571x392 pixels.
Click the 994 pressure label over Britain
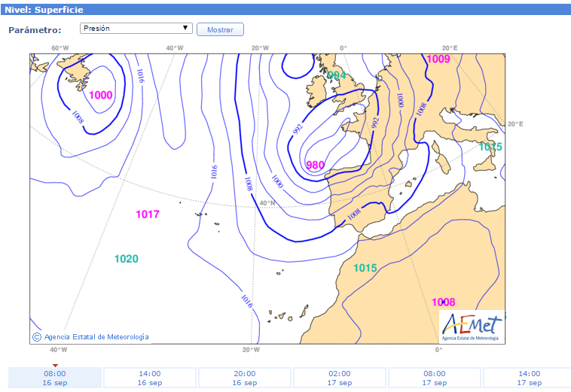pos(337,75)
